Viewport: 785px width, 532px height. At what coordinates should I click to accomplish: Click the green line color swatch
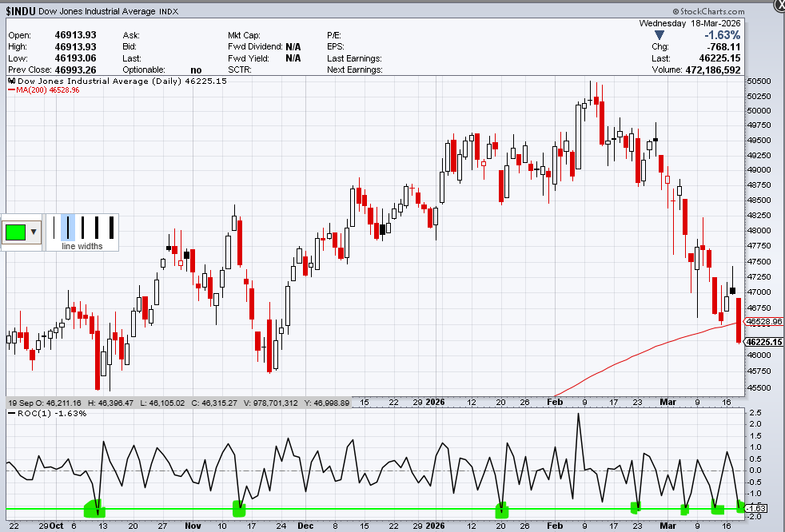[15, 232]
